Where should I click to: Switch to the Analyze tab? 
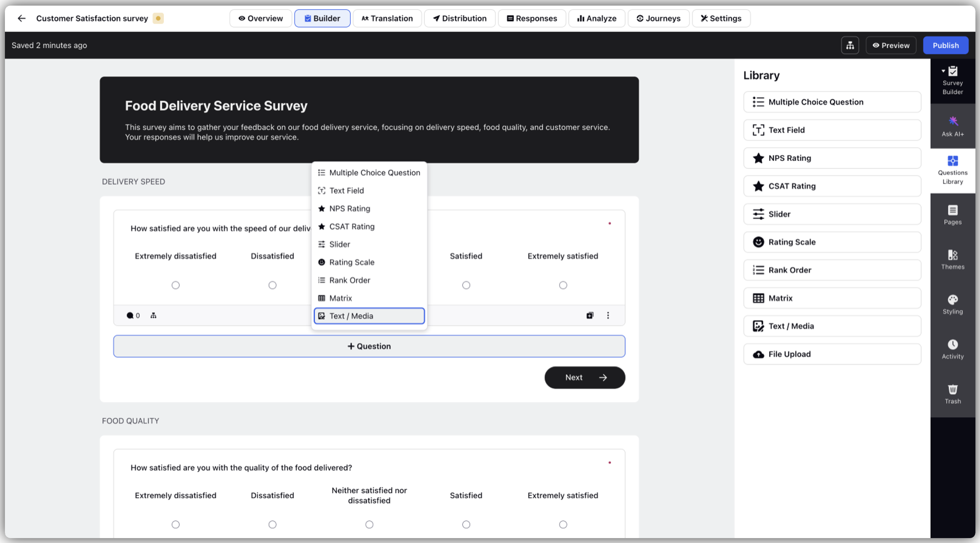click(596, 18)
